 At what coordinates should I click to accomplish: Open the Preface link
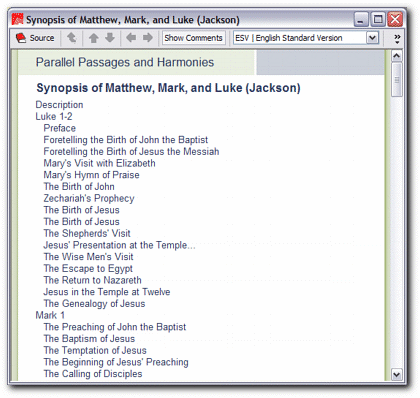pos(60,128)
